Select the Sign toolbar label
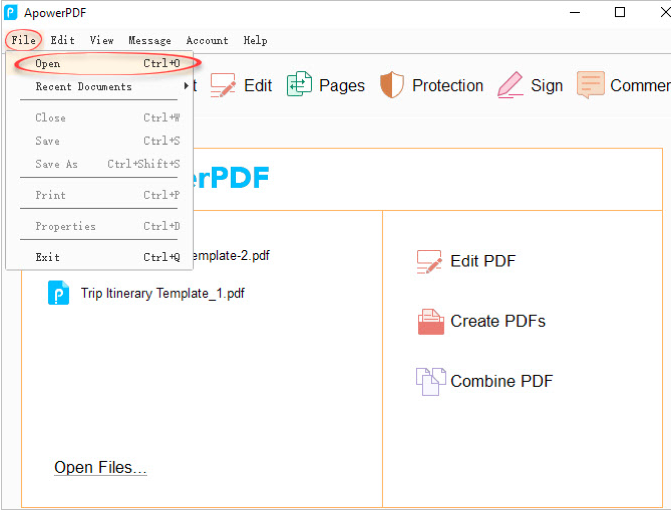 [x=547, y=86]
